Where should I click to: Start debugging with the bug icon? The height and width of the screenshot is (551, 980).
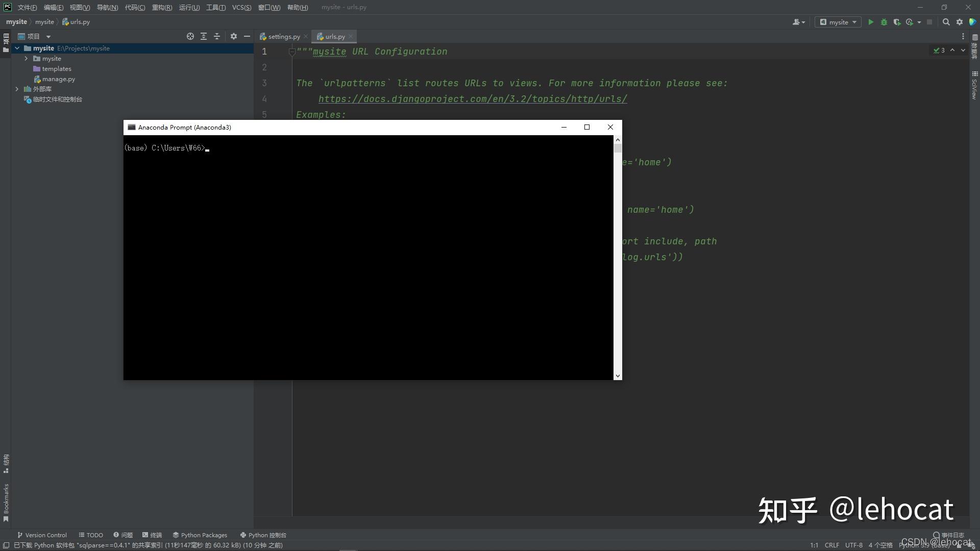tap(884, 22)
